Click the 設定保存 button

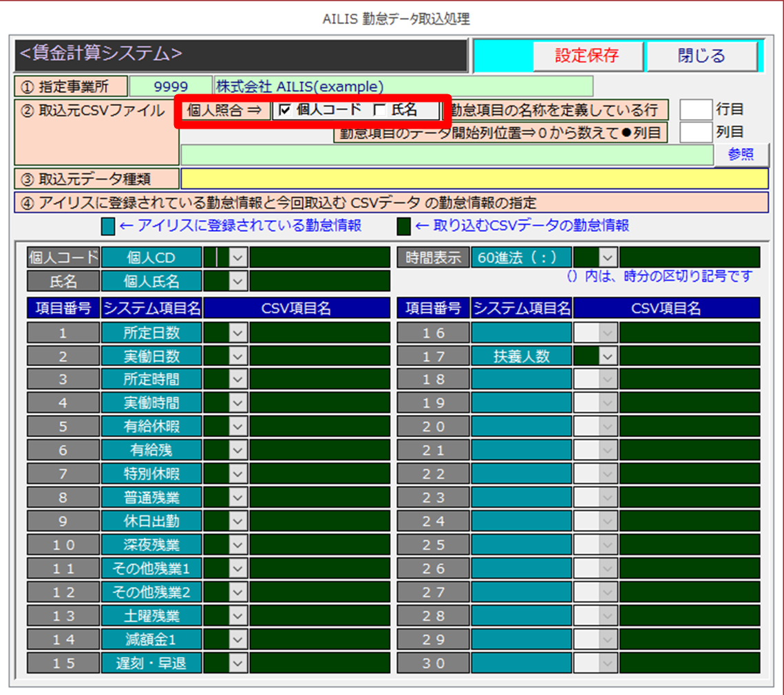pos(587,56)
